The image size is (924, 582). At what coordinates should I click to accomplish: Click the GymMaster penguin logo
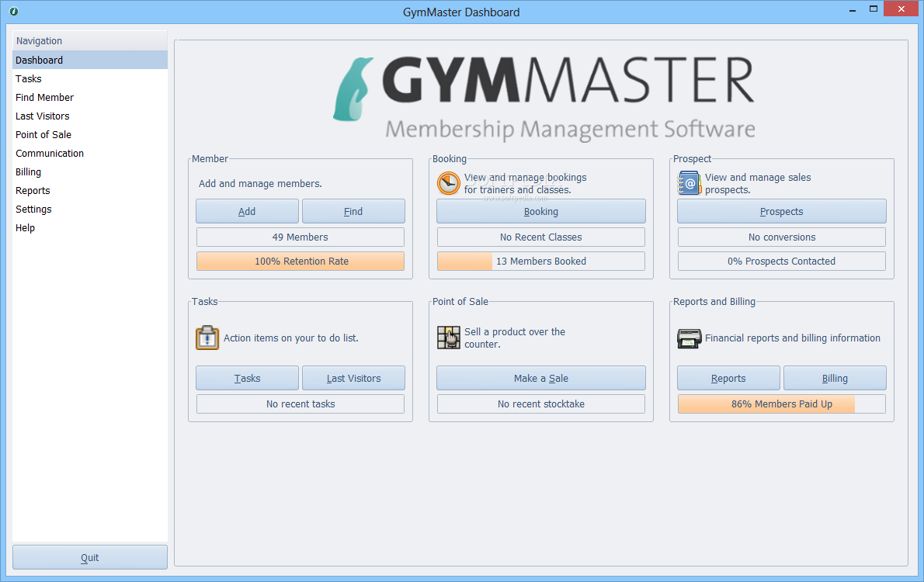coord(353,89)
